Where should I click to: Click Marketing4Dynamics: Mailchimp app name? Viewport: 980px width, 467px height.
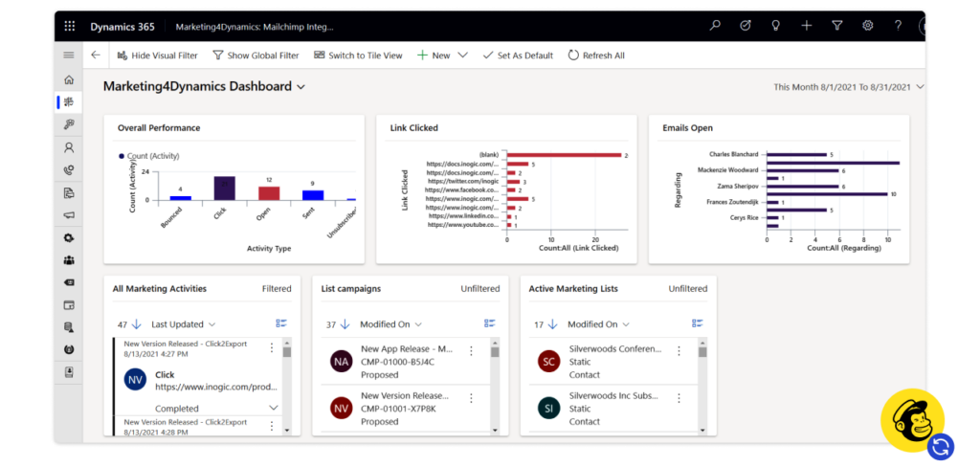click(x=255, y=27)
